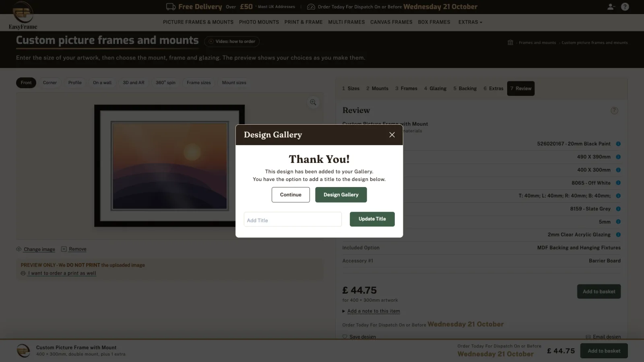This screenshot has width=644, height=362.
Task: Open the user account icon
Action: tap(611, 7)
